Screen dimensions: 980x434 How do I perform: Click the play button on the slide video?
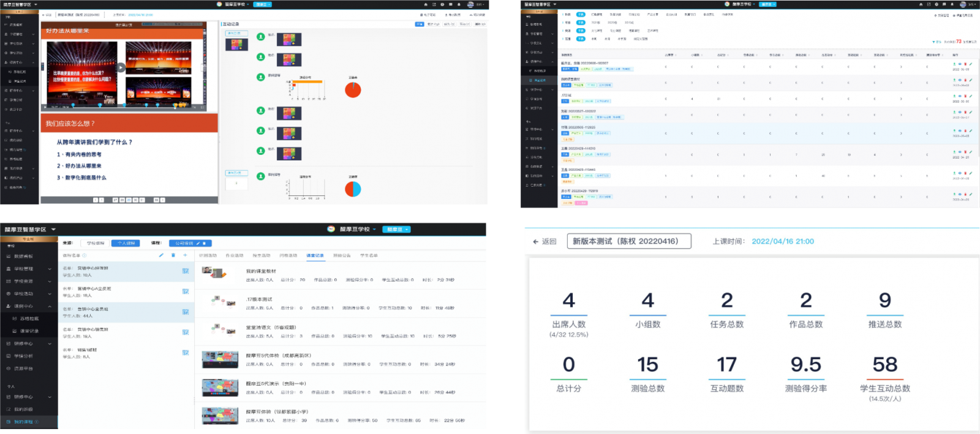coord(121,68)
